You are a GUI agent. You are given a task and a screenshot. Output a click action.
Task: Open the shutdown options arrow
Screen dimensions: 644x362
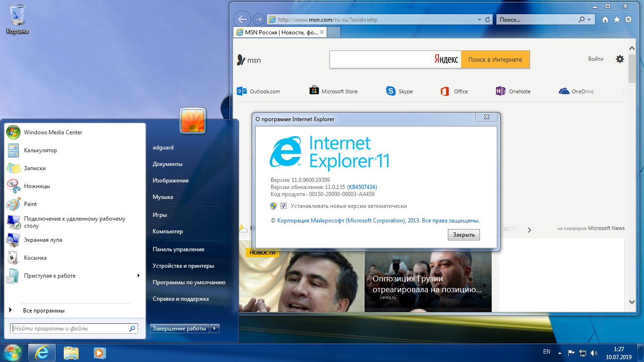(215, 329)
